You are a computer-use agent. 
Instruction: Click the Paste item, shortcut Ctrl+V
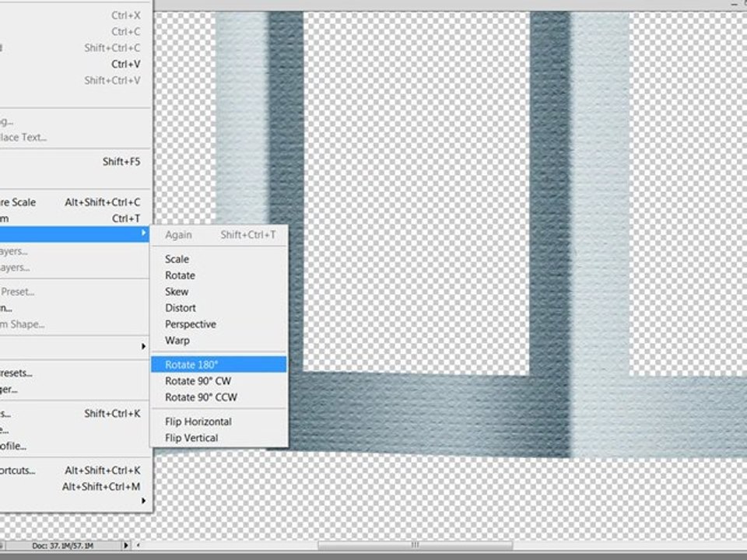coord(75,64)
